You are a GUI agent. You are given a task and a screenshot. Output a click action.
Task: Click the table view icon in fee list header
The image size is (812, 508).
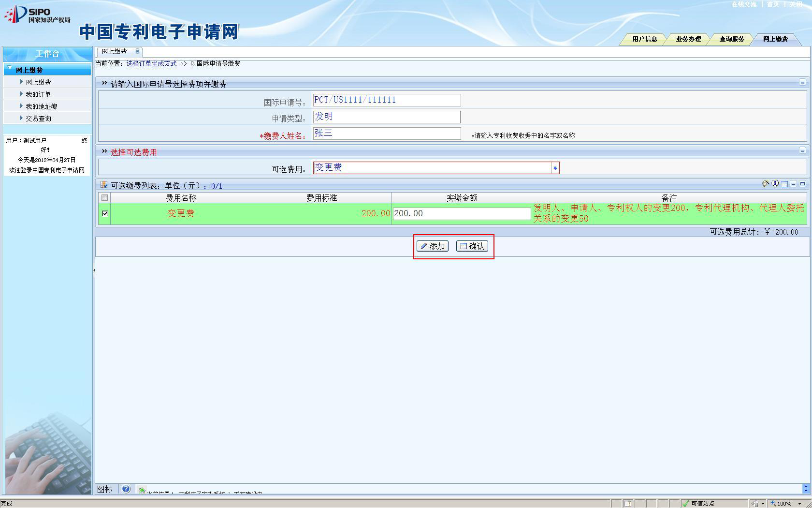pyautogui.click(x=784, y=184)
